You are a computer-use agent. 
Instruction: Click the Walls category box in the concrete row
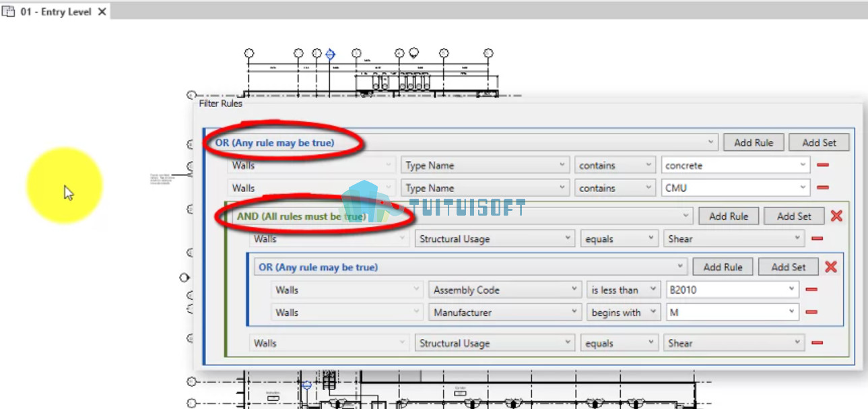pos(311,165)
